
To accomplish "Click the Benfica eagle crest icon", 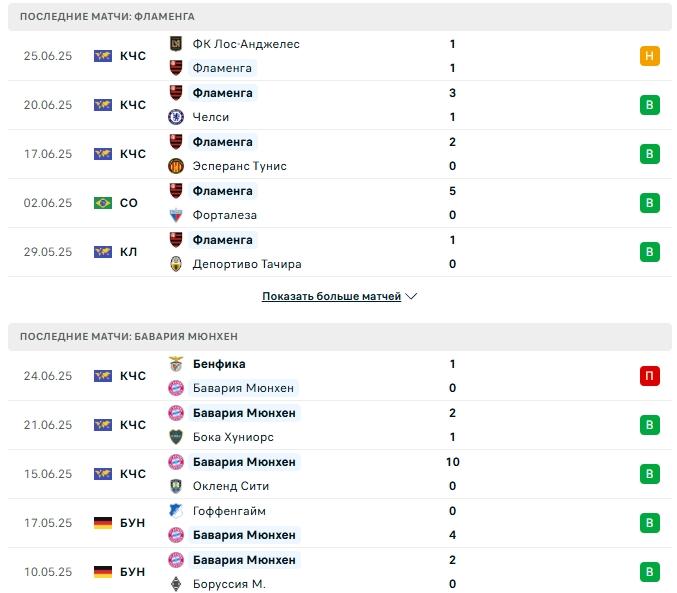I will [x=176, y=364].
